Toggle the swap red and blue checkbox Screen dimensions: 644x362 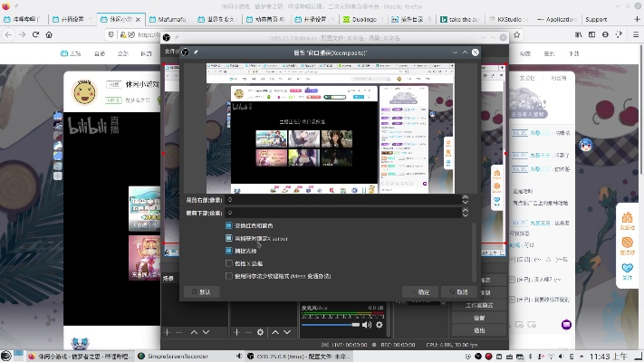[x=229, y=225]
